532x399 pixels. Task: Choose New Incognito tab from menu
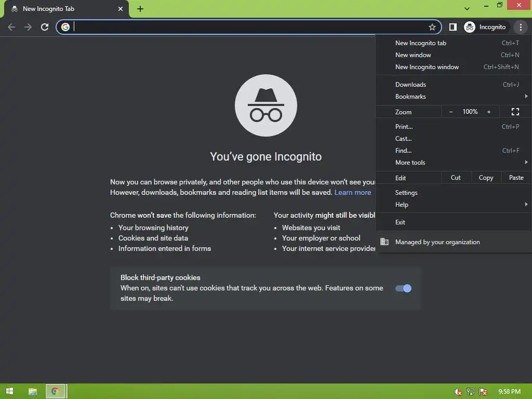[x=453, y=43]
